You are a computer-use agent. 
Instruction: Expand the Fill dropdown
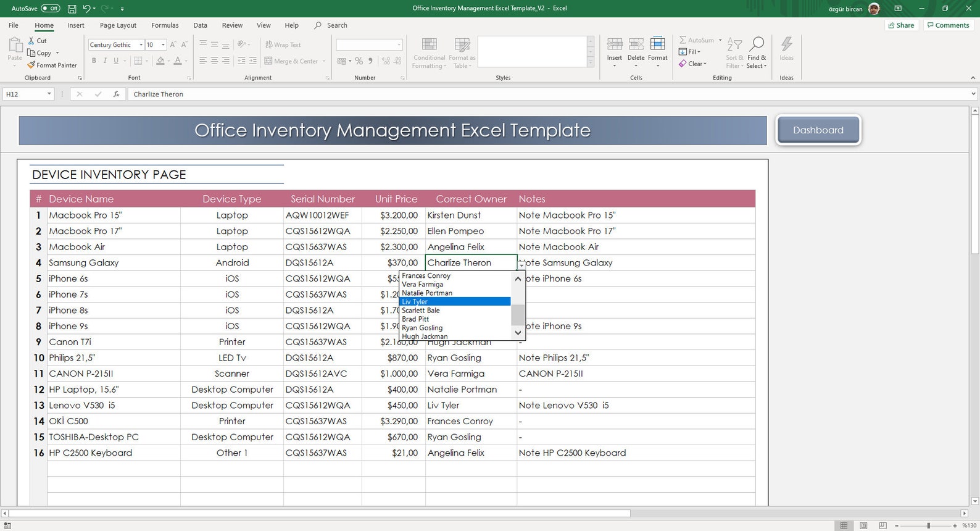point(699,52)
